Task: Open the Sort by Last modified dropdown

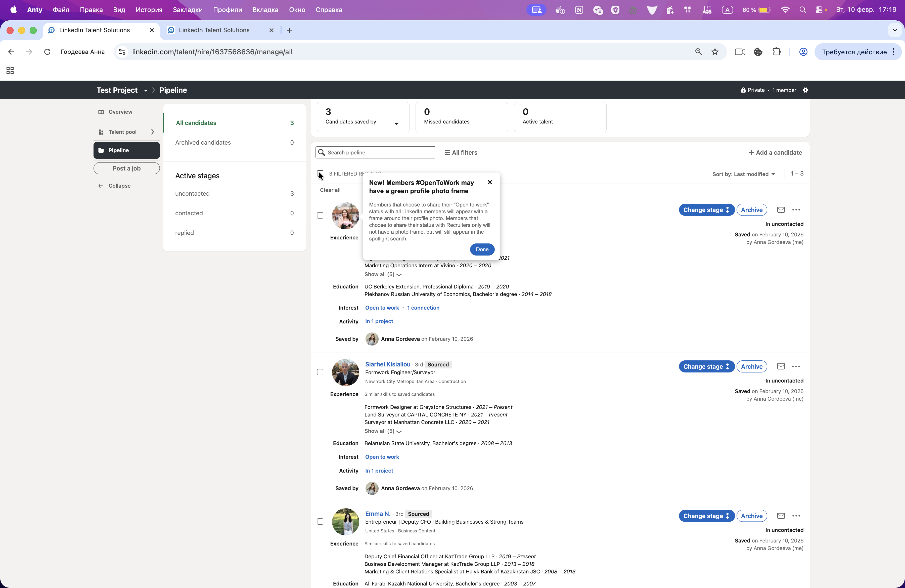Action: tap(743, 174)
